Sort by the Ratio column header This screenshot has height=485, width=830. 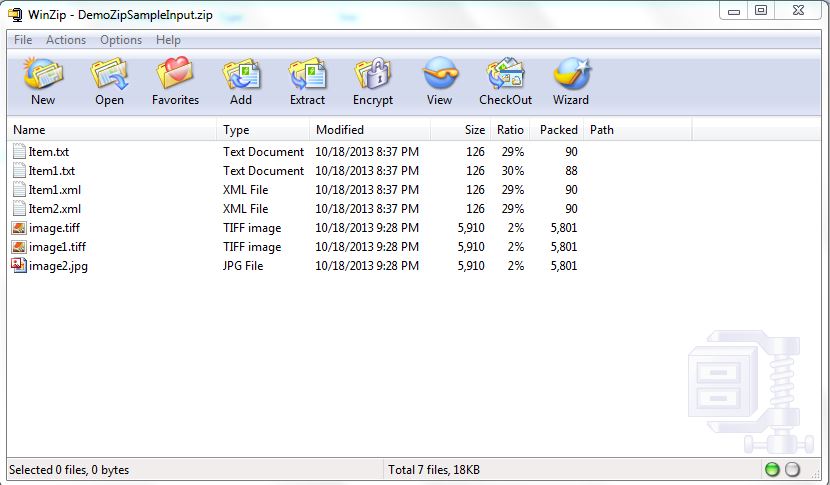pos(510,130)
